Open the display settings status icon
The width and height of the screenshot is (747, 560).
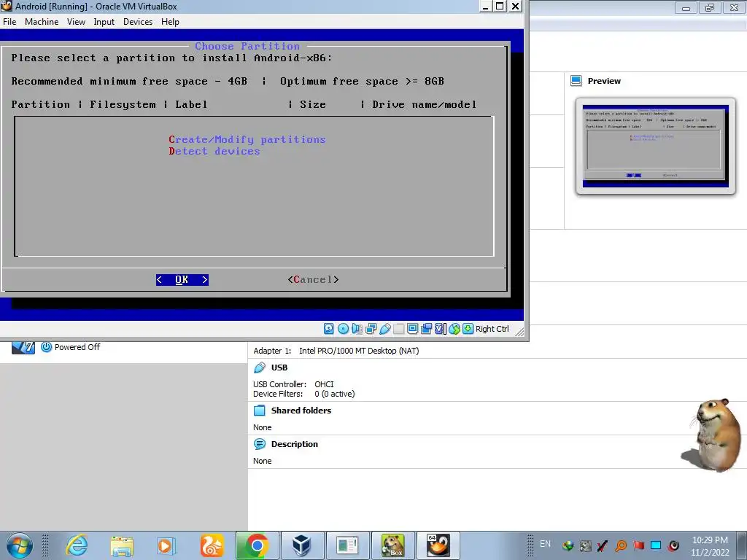click(413, 329)
